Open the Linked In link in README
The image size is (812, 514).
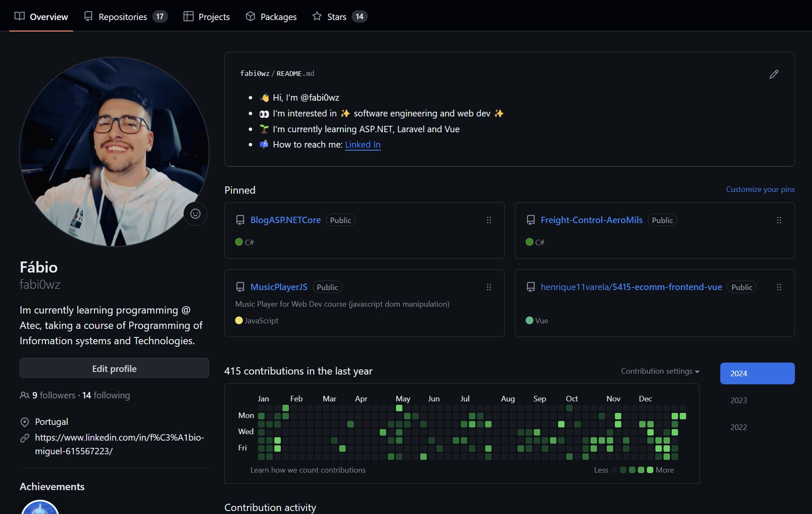tap(363, 145)
